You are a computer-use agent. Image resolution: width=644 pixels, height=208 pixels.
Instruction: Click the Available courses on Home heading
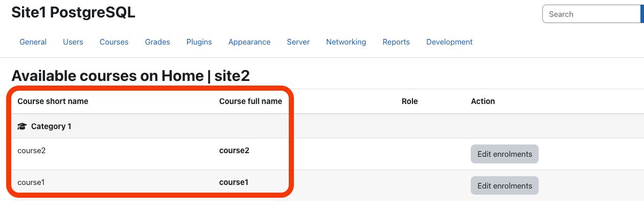(x=130, y=76)
